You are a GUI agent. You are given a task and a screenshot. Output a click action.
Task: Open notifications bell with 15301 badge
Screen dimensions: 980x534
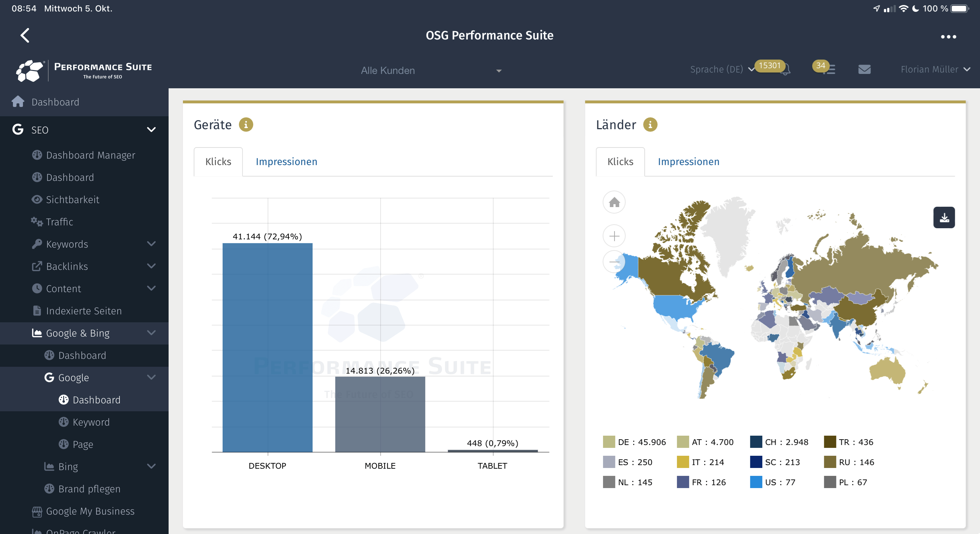pyautogui.click(x=786, y=70)
